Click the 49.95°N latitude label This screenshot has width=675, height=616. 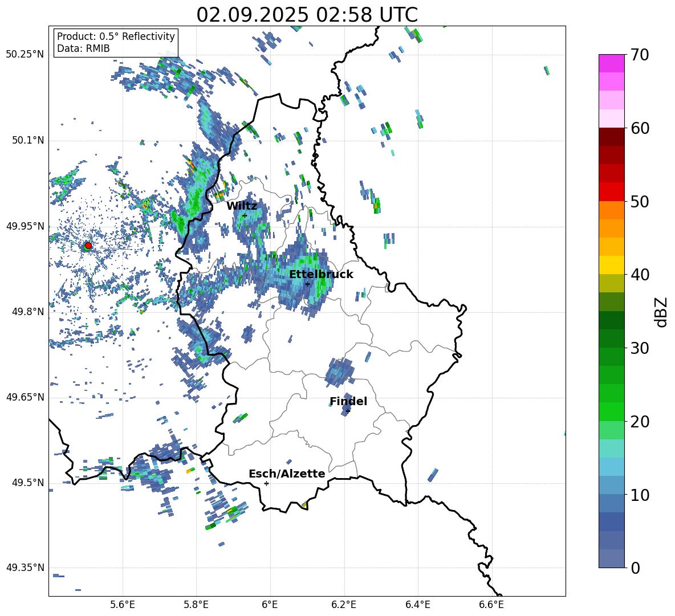click(25, 226)
